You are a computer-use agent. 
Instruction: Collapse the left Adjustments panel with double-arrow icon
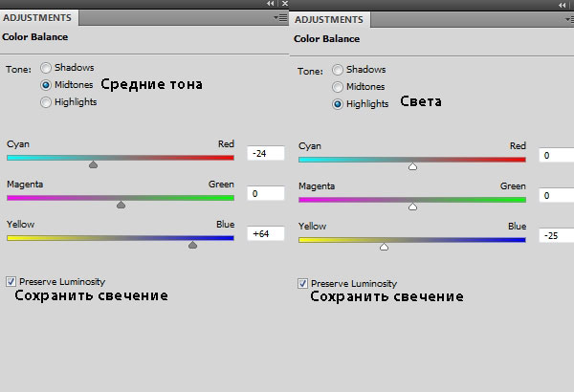point(270,3)
